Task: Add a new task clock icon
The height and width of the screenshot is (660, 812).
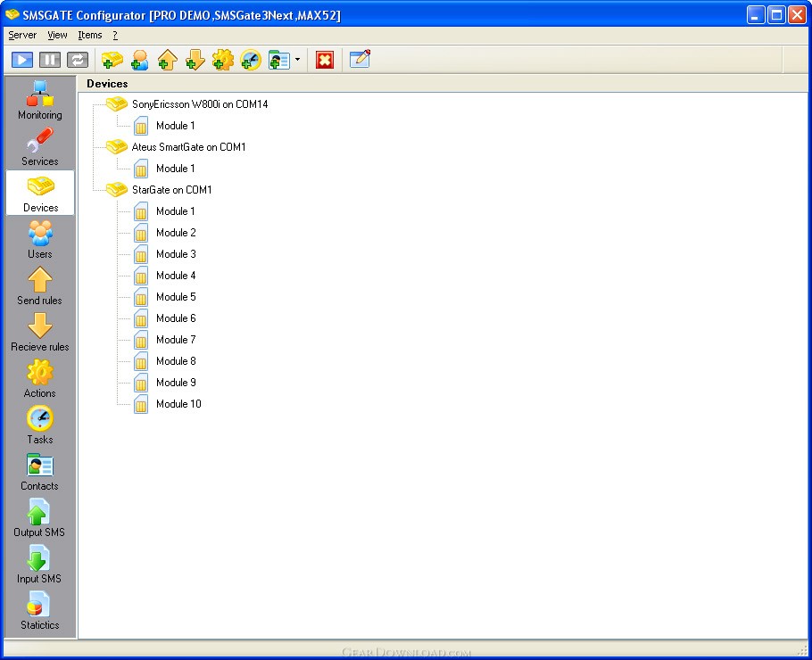Action: 251,60
